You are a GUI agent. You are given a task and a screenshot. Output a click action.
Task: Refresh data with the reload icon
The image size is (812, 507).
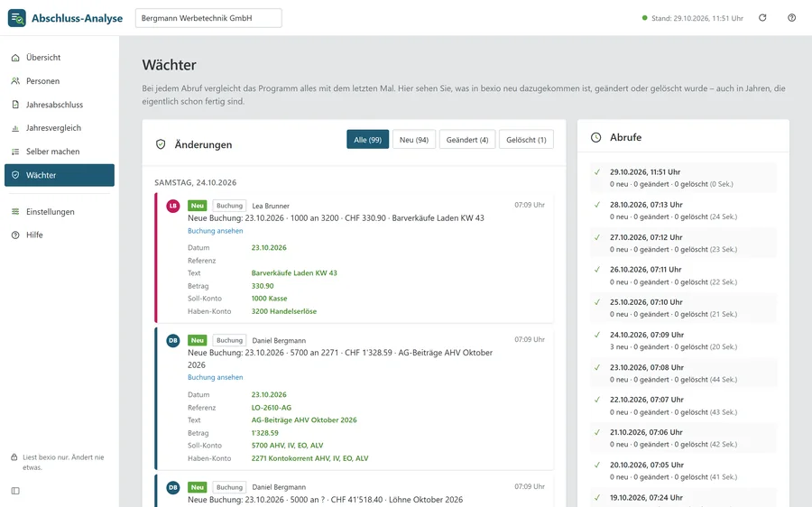[762, 18]
